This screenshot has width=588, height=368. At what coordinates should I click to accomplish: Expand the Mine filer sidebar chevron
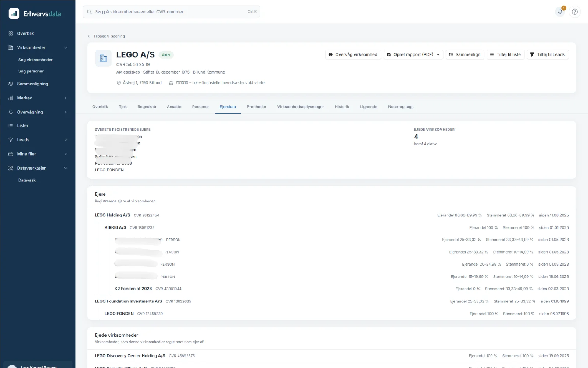coord(65,154)
